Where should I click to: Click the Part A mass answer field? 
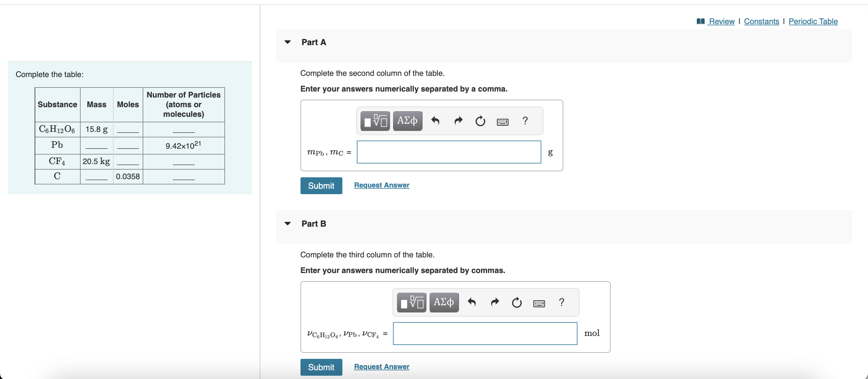pos(448,152)
